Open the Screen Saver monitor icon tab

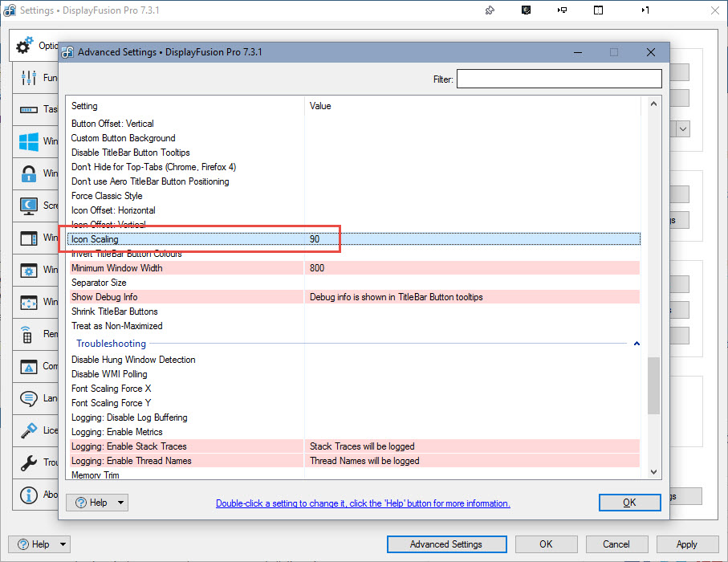pyautogui.click(x=29, y=206)
